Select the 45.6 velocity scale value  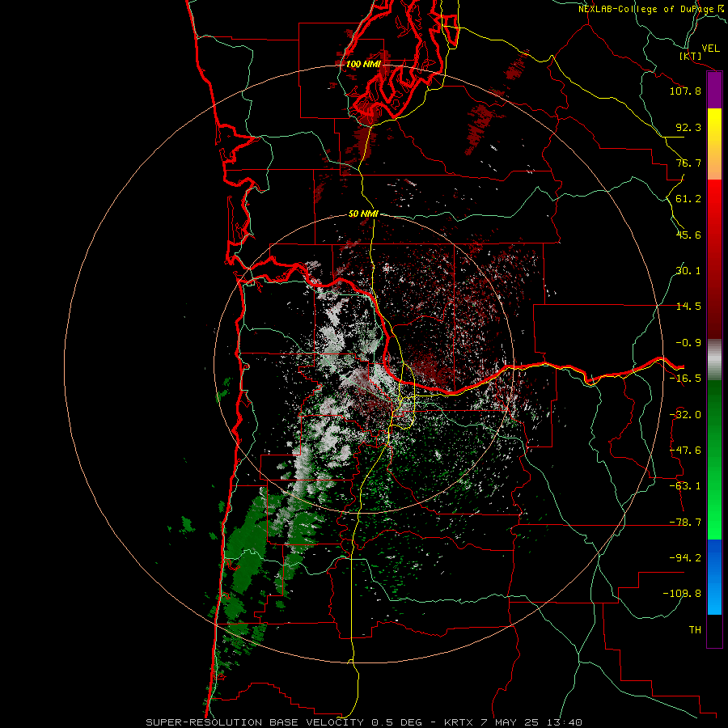point(688,235)
